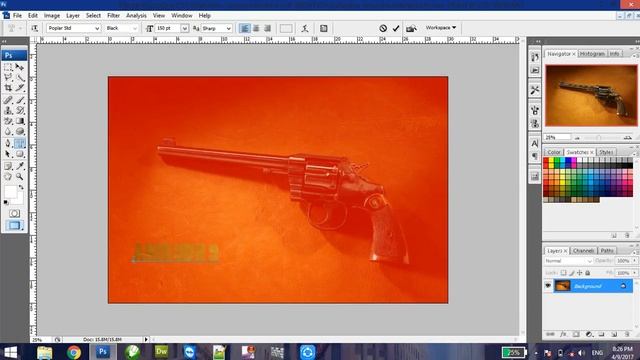This screenshot has width=640, height=360.
Task: Left align text
Action: pyautogui.click(x=244, y=28)
